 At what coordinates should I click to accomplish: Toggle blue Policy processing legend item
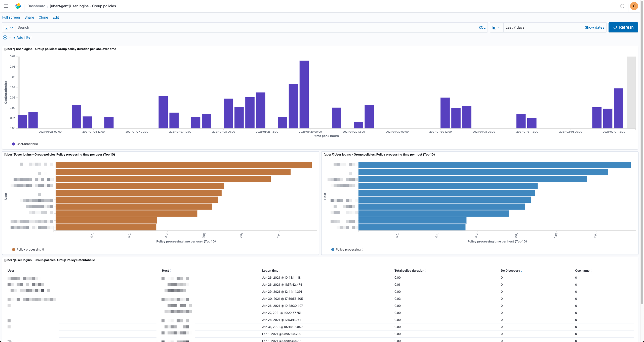[350, 250]
